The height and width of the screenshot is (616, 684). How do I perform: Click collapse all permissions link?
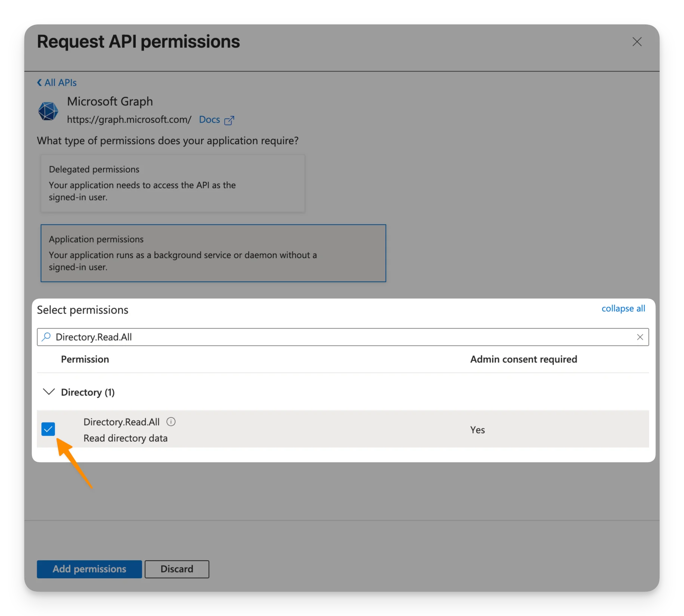[x=623, y=309]
